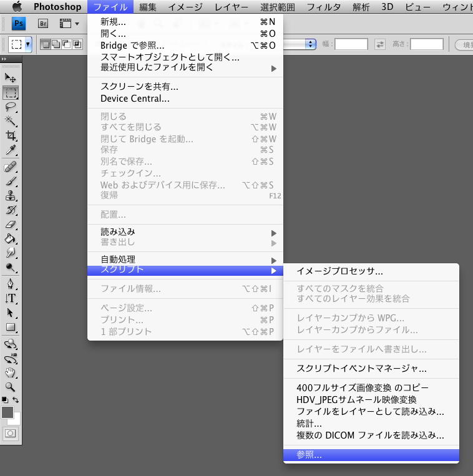Choose スクリプトイベントマネージャ...

371,368
